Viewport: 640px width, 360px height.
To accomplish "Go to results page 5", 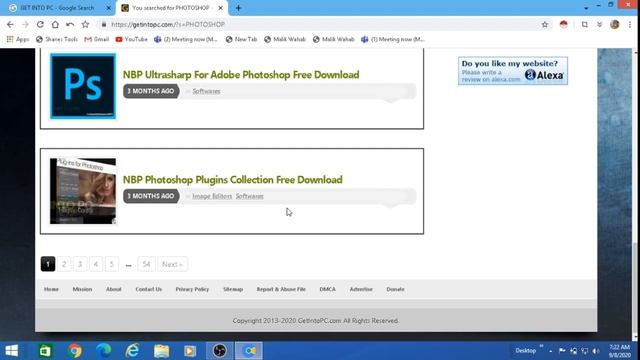I will [111, 264].
